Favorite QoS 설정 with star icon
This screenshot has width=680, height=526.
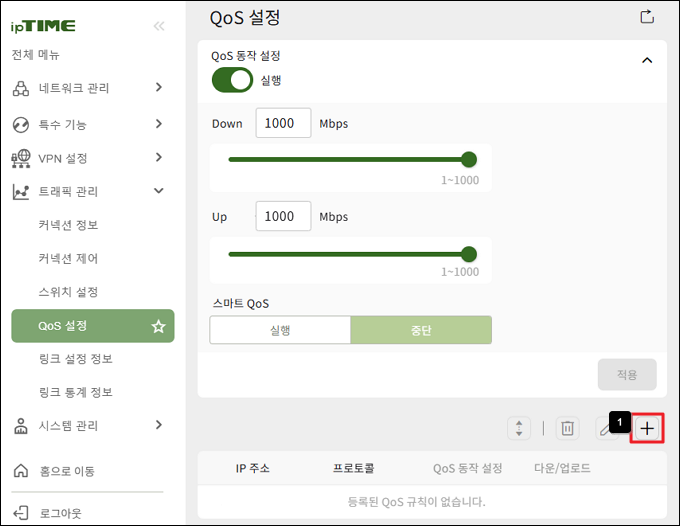pyautogui.click(x=158, y=326)
